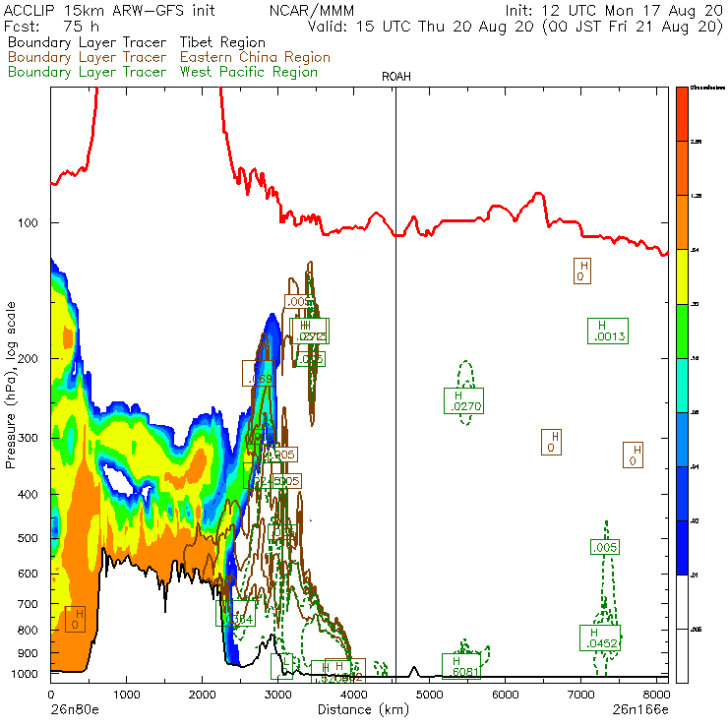
Task: Click the pressure axis tick '200'
Action: [28, 358]
